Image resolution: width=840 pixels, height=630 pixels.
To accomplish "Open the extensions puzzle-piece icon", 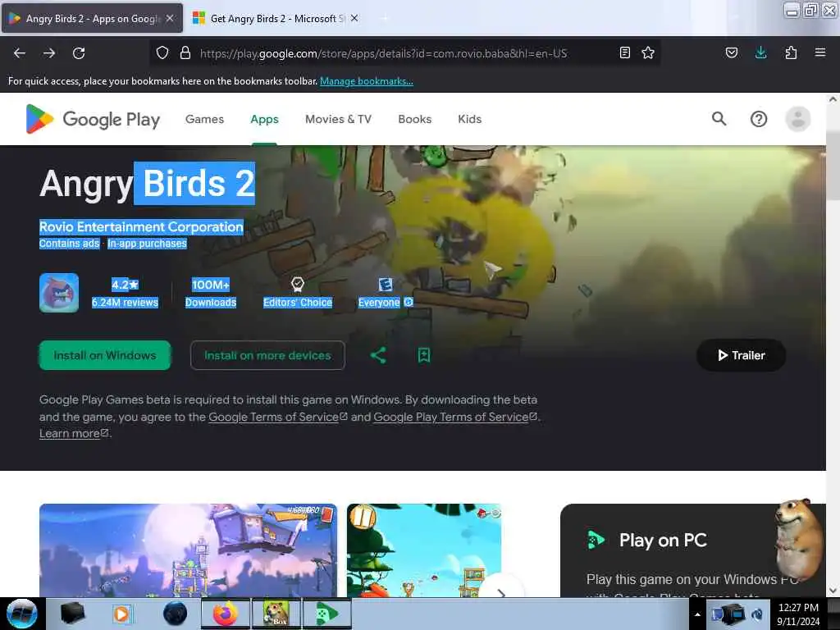I will click(791, 52).
